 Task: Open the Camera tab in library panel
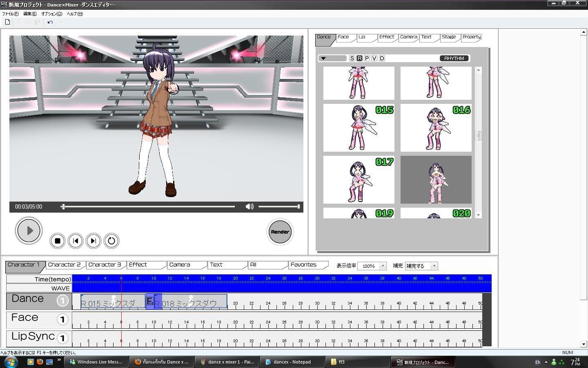click(x=408, y=37)
